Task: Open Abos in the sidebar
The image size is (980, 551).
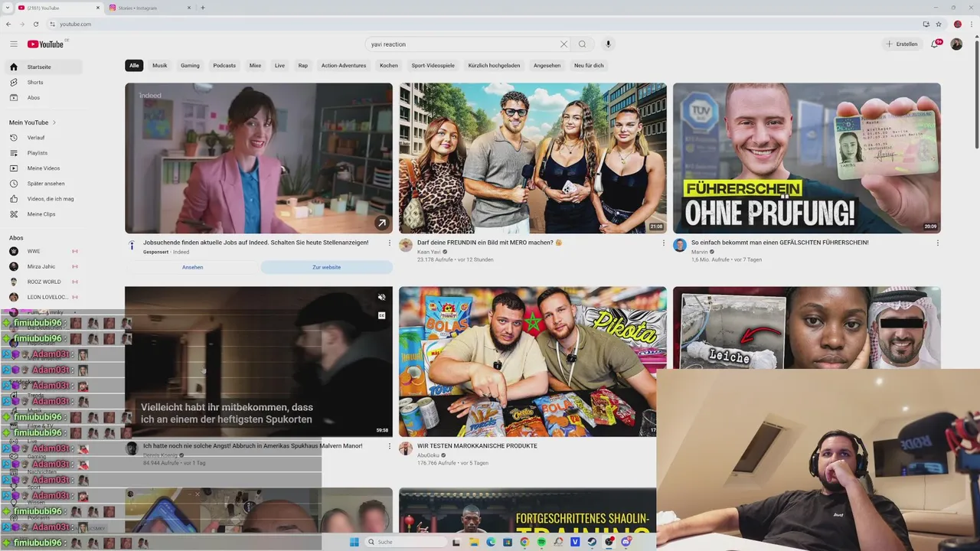Action: (x=44, y=98)
